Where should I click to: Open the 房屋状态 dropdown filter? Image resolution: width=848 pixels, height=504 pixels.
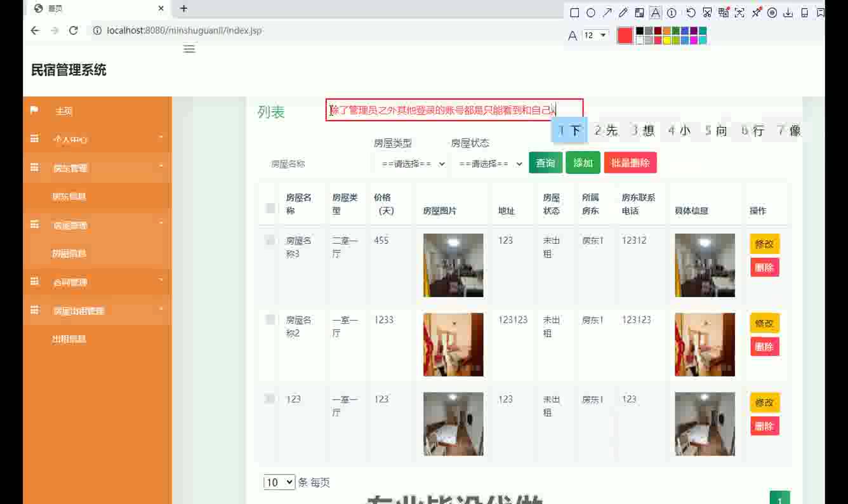pos(488,163)
